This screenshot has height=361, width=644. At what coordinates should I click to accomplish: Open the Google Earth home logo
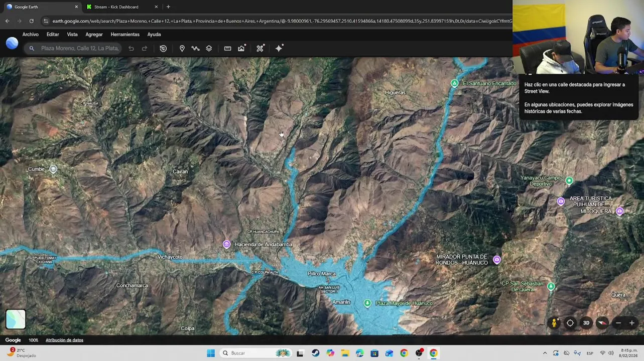(12, 43)
